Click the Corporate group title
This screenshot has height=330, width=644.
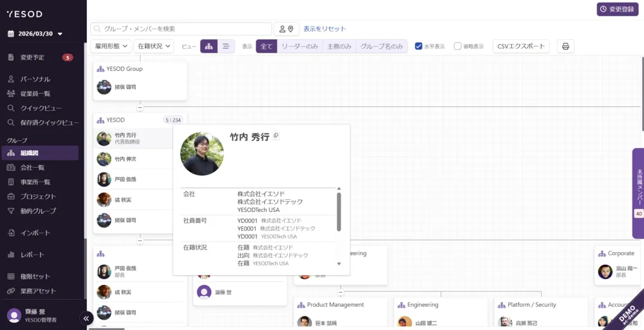click(x=621, y=253)
